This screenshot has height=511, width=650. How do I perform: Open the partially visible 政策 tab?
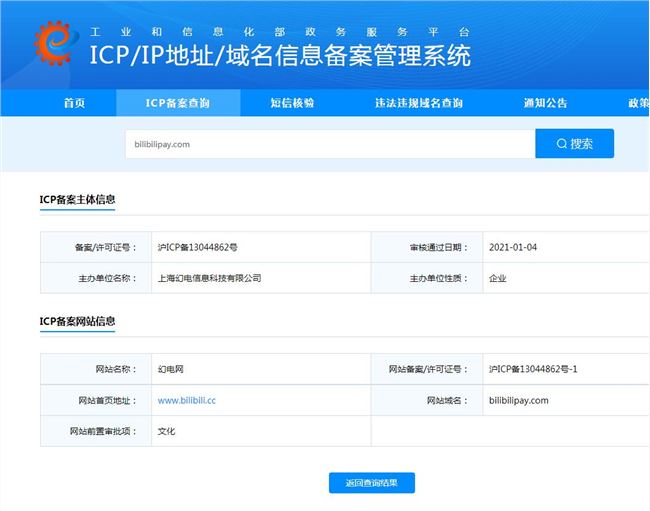(x=639, y=103)
